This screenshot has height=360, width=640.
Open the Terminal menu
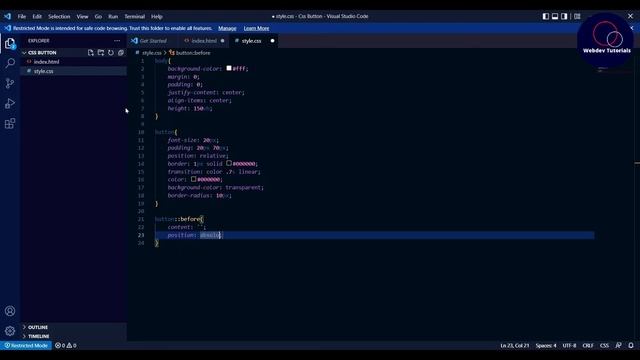click(x=135, y=16)
